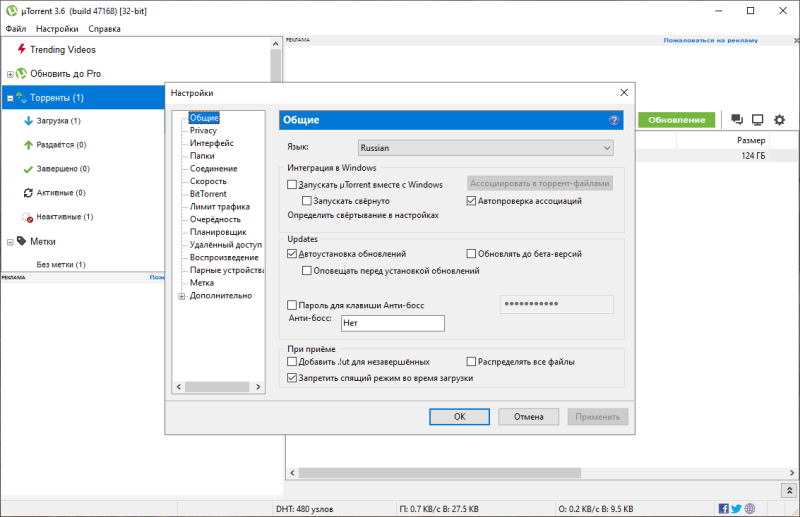Open the Справка menu
The image size is (800, 517).
(104, 29)
